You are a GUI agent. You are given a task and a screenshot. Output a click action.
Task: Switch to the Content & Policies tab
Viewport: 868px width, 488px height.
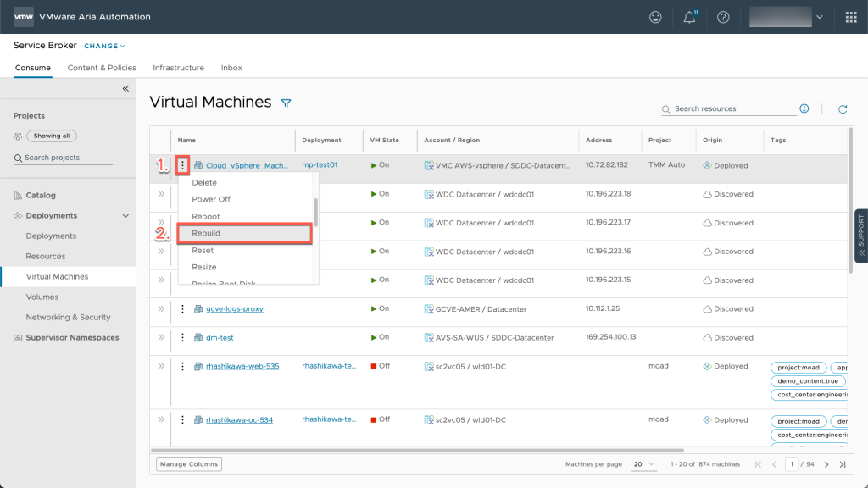click(x=102, y=68)
